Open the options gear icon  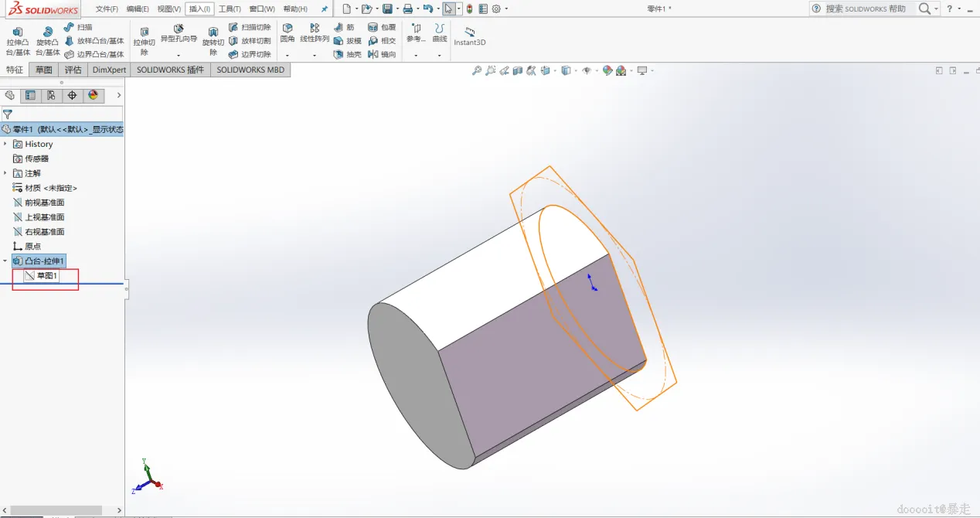(496, 9)
